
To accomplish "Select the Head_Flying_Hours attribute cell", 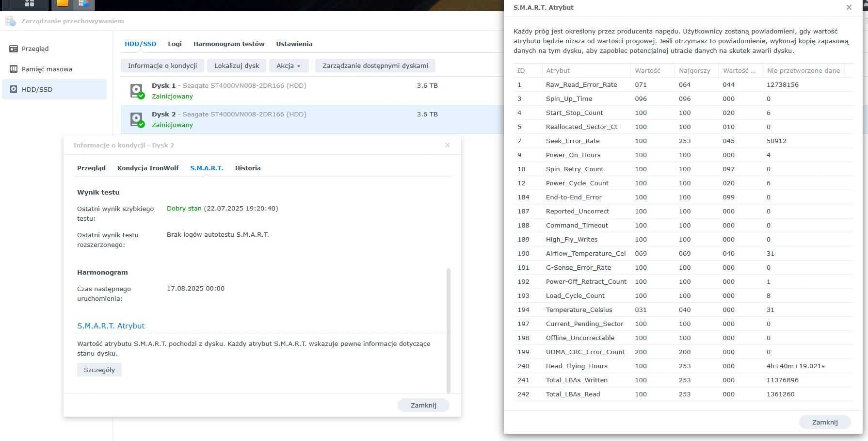I will pyautogui.click(x=577, y=366).
